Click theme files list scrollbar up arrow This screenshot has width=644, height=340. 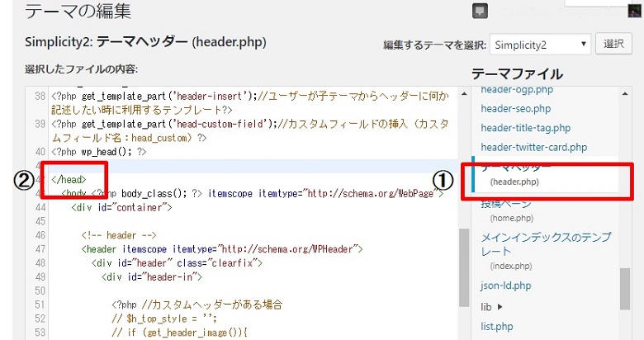(x=625, y=94)
